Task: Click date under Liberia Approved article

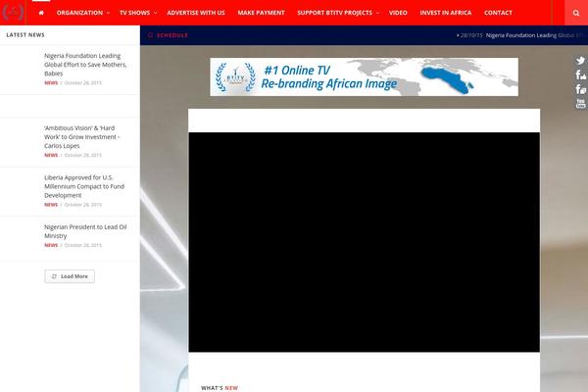Action: 83,205
